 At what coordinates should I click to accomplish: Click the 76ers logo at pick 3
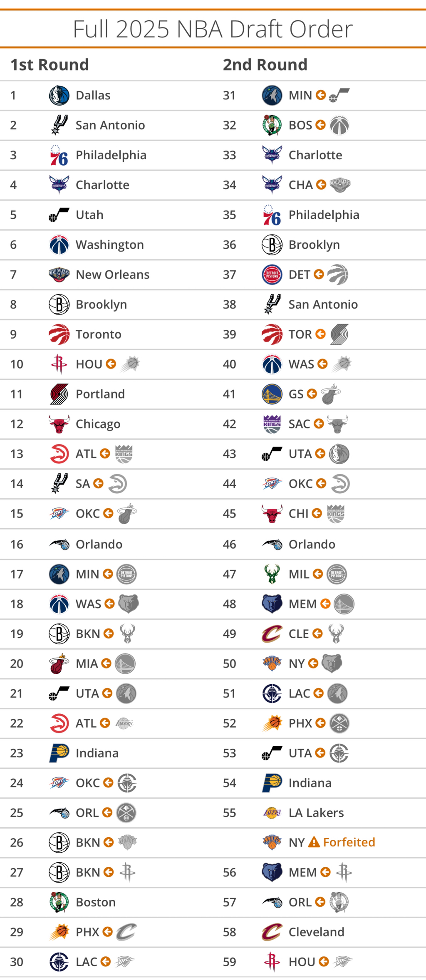(x=59, y=155)
